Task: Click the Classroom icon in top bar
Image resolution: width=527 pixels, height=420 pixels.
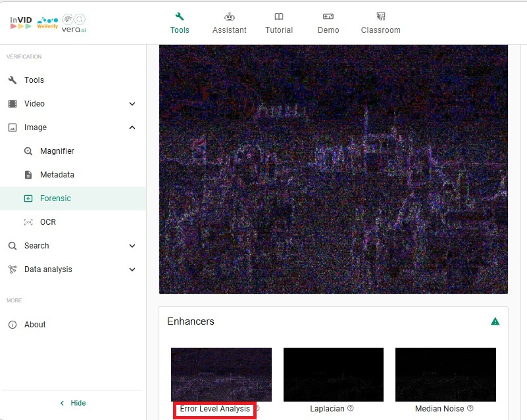Action: click(x=380, y=16)
